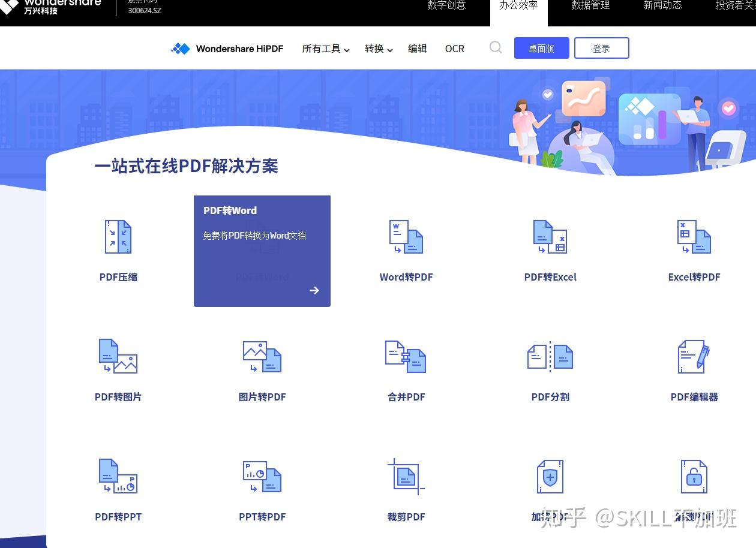Viewport: 756px width, 548px height.
Task: Click the PDF编辑器 text label
Action: tap(694, 397)
